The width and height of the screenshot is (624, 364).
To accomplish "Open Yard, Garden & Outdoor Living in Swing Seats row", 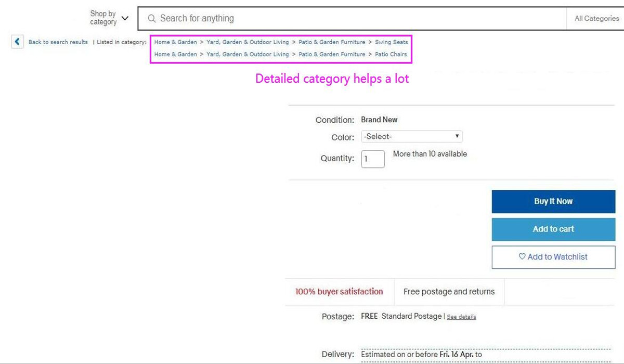I will [x=248, y=42].
